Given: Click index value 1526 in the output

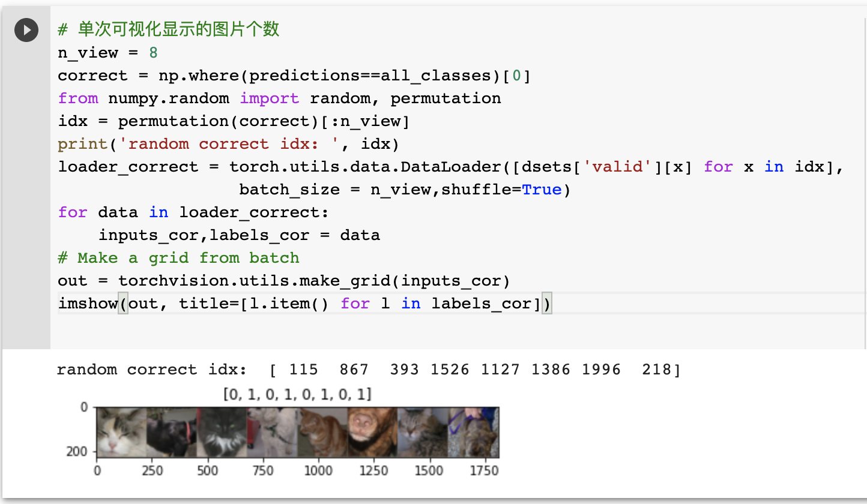Looking at the screenshot, I should (x=450, y=369).
